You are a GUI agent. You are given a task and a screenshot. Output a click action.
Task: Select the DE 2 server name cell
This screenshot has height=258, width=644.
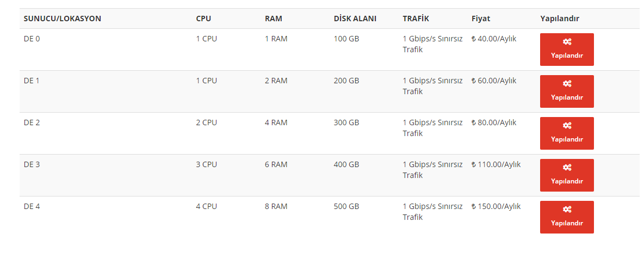[32, 122]
